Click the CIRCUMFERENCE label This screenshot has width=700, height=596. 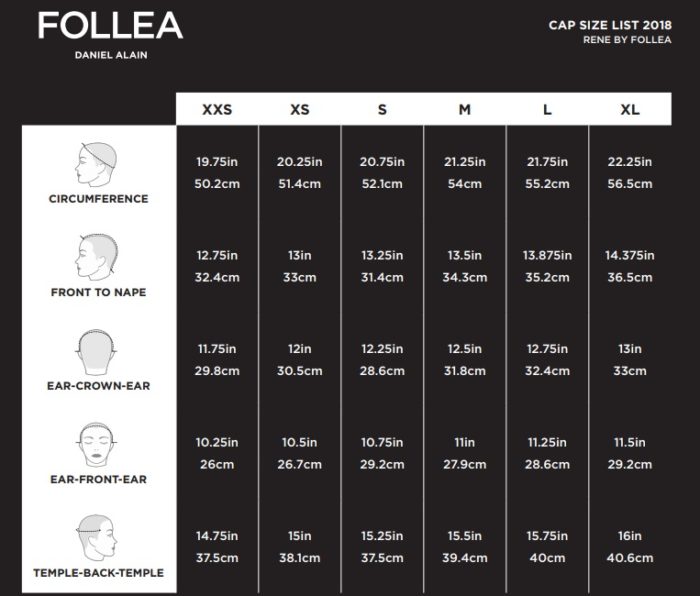click(x=99, y=199)
